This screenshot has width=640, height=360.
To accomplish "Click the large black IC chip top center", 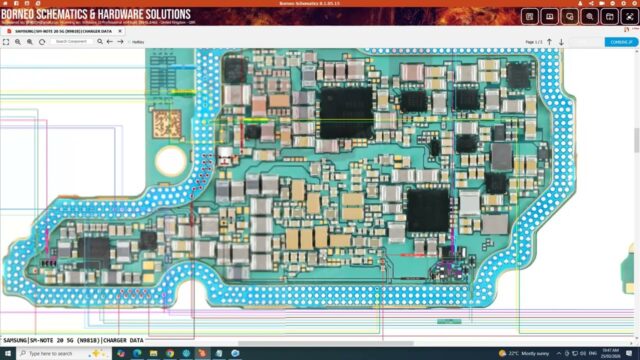I will (x=347, y=113).
